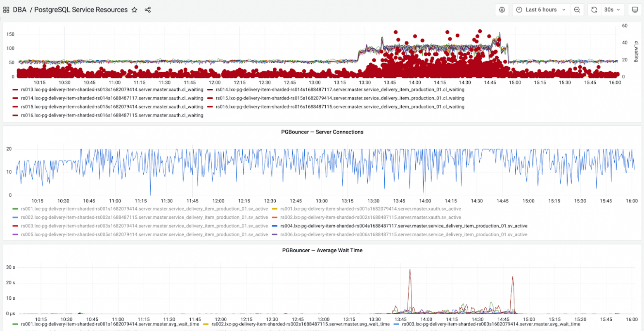This screenshot has height=331, width=644.
Task: Switch to TV kiosk view mode
Action: 635,10
